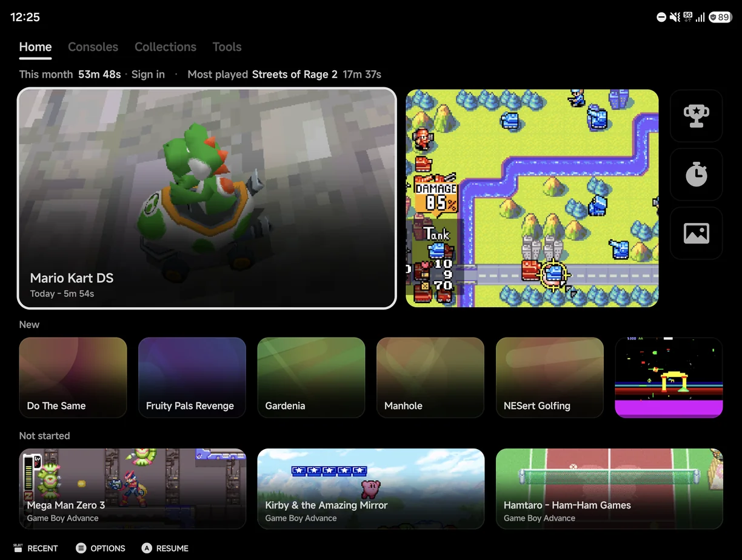Open the Tools tab
742x560 pixels.
(x=227, y=47)
